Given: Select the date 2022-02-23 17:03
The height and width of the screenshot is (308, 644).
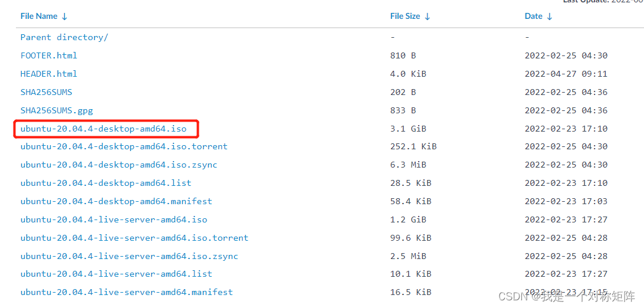Looking at the screenshot, I should point(566,202).
